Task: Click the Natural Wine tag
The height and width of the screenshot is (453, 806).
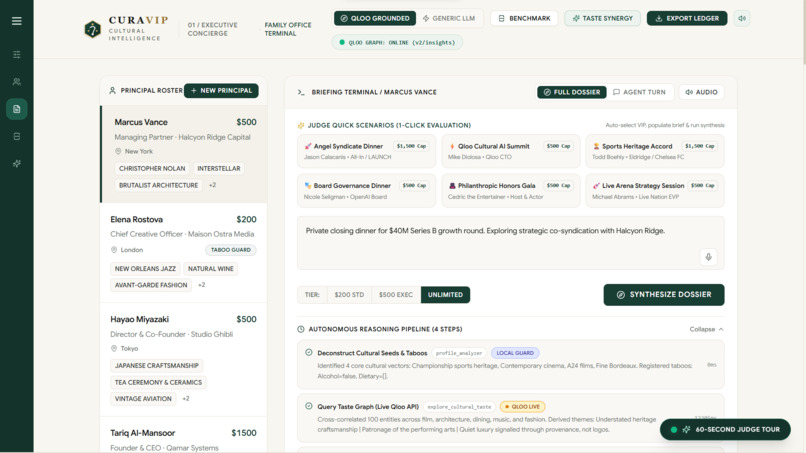Action: (x=210, y=269)
